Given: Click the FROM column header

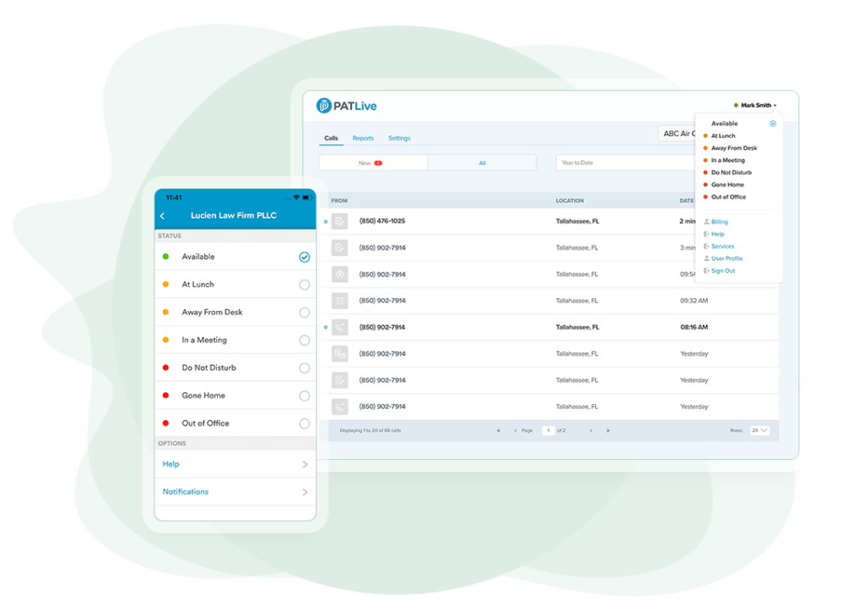Looking at the screenshot, I should click(x=339, y=201).
